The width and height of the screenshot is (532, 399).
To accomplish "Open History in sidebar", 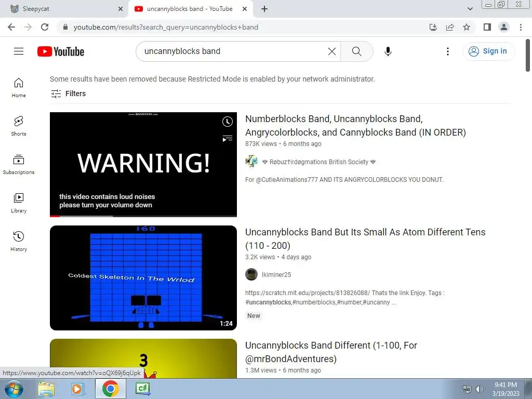I will 19,241.
